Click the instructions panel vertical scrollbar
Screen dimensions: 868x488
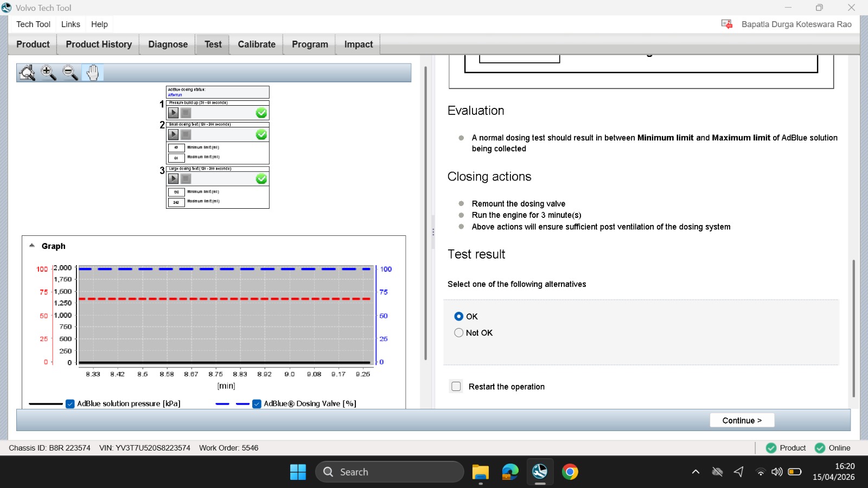point(853,328)
